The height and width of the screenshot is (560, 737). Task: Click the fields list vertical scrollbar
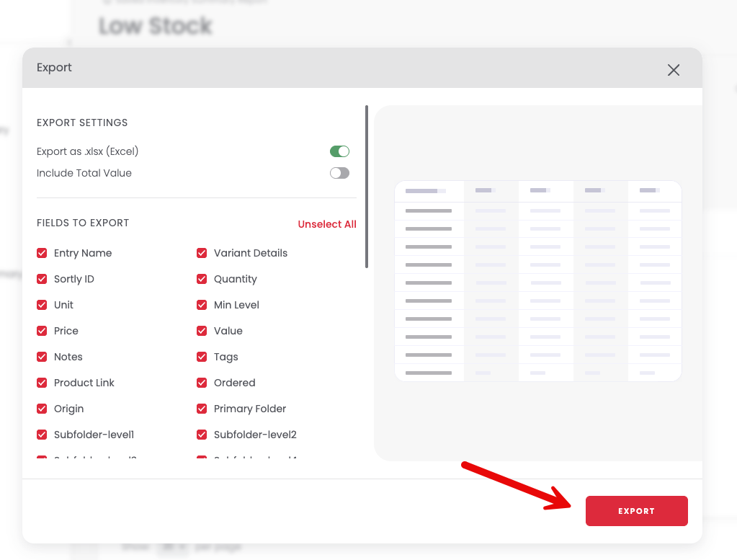[x=367, y=187]
